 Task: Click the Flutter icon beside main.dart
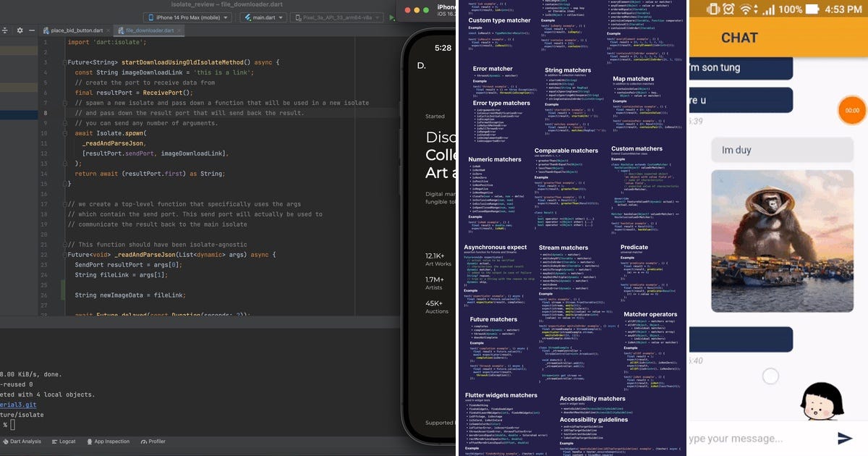[x=248, y=17]
